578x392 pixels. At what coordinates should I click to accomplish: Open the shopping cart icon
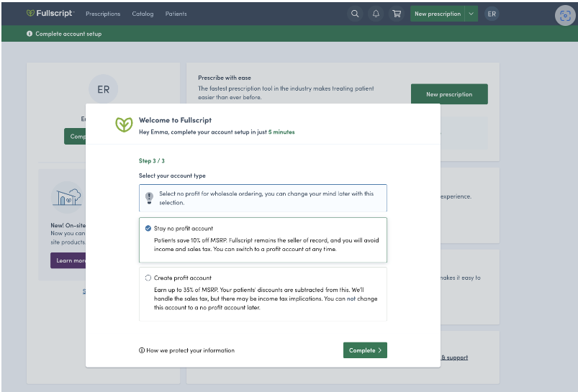pos(397,14)
